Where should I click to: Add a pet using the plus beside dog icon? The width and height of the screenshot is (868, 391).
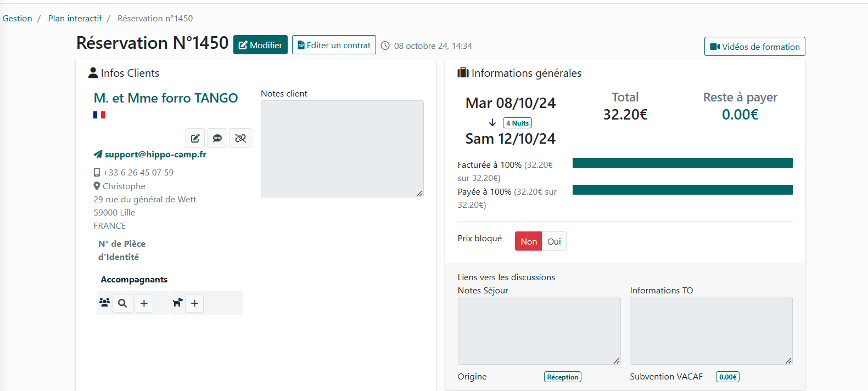[x=194, y=303]
